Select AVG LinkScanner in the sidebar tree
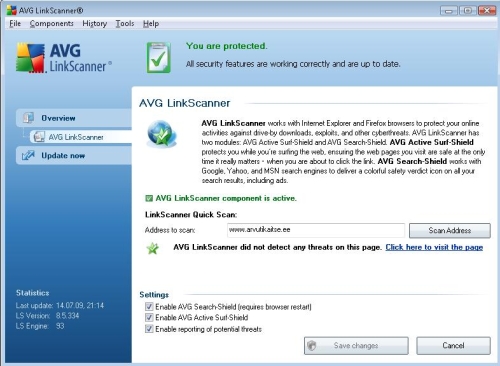 (81, 137)
